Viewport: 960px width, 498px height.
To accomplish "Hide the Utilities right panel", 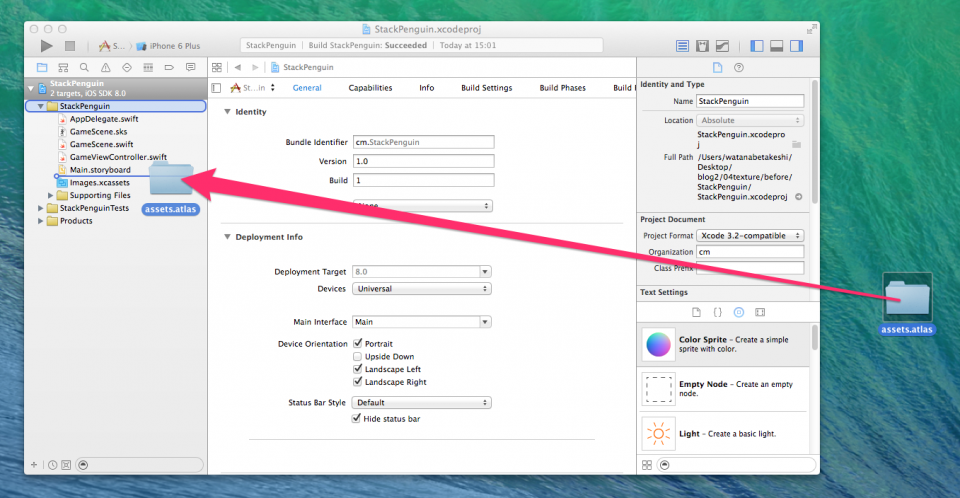I will click(x=796, y=46).
